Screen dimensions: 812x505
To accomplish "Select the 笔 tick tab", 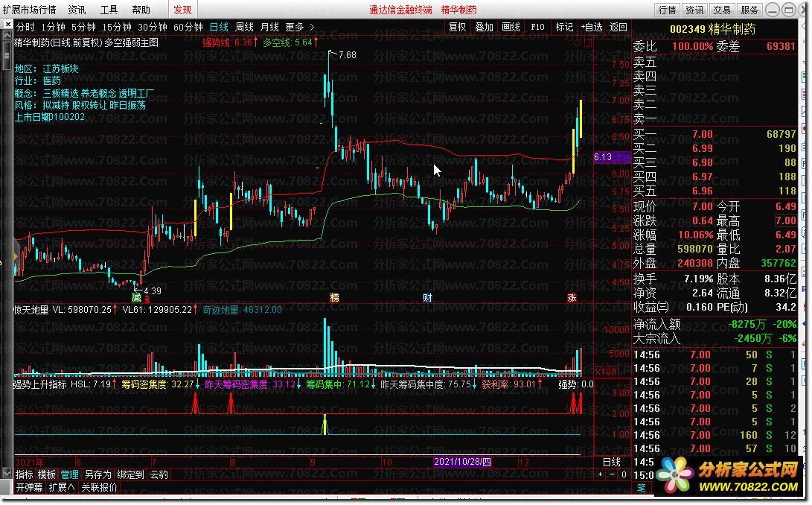I will coord(641,487).
